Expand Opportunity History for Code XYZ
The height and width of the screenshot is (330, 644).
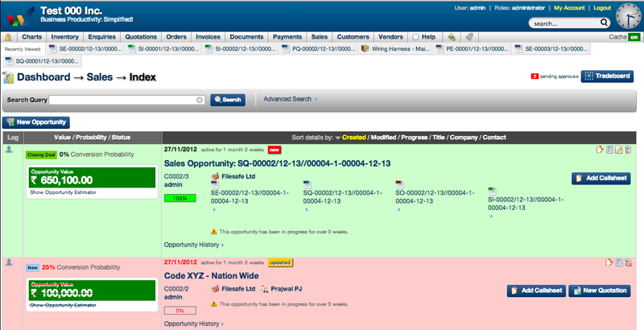pos(193,324)
